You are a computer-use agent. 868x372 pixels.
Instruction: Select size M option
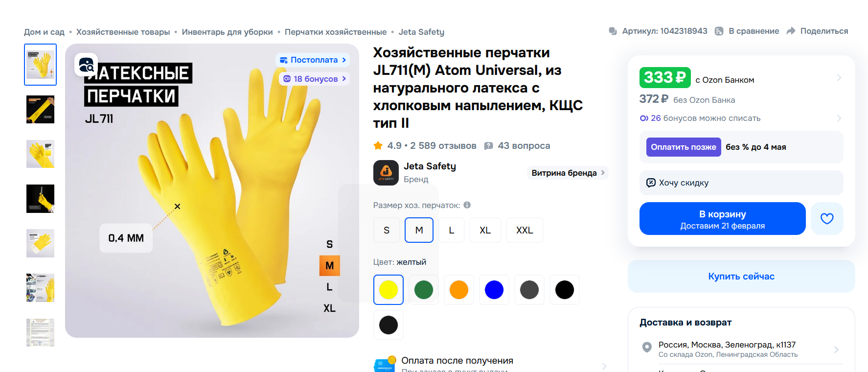pyautogui.click(x=419, y=230)
